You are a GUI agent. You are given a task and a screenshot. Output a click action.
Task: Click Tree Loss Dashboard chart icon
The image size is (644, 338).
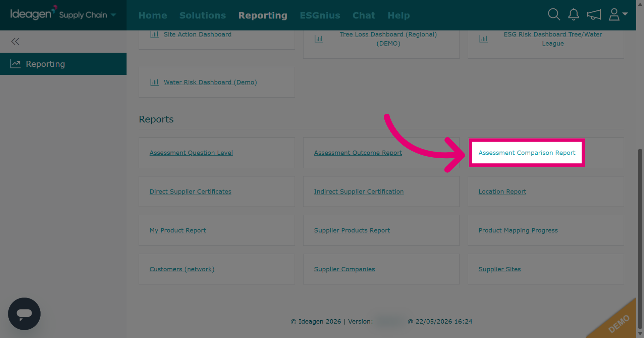coord(319,39)
